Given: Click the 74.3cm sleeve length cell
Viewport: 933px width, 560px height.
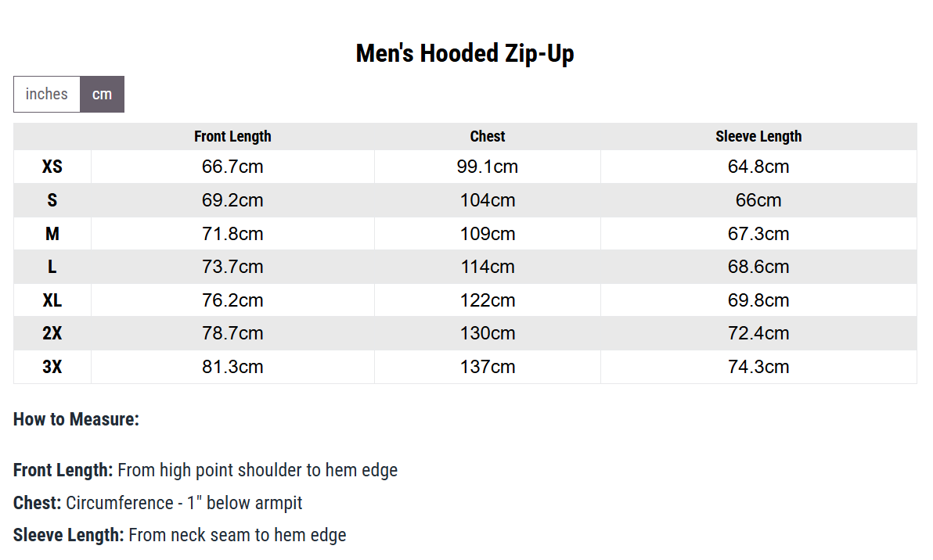Looking at the screenshot, I should [x=758, y=367].
